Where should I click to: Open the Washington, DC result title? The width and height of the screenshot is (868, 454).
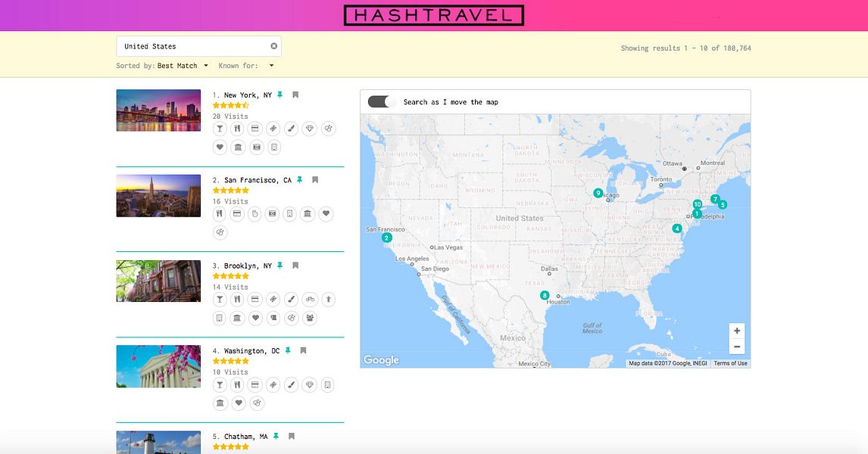click(x=251, y=351)
